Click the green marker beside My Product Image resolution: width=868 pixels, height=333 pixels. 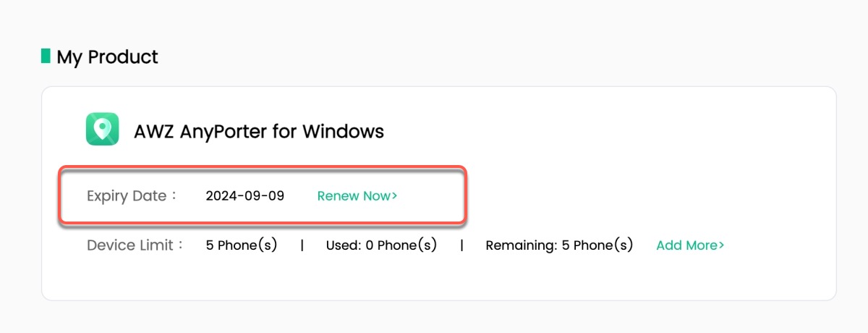tap(46, 56)
